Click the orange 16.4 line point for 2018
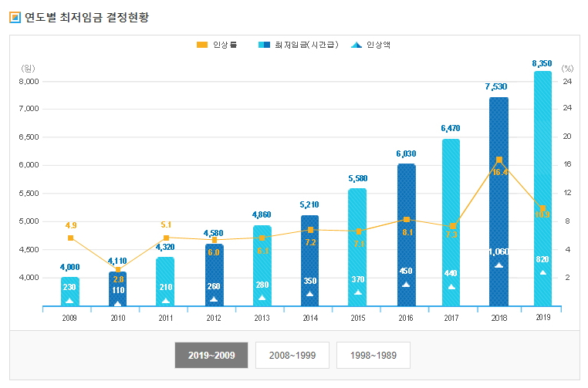This screenshot has height=388, width=588. point(499,160)
